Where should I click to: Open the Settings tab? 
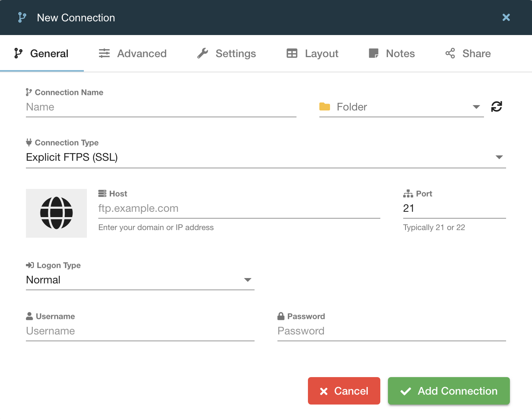pyautogui.click(x=226, y=53)
